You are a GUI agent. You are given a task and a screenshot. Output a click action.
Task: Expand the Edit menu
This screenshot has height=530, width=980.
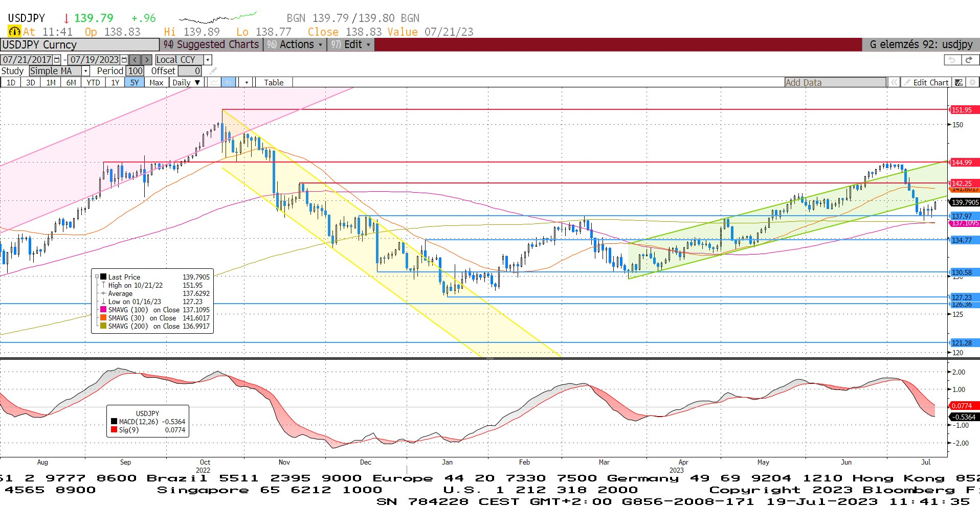click(x=350, y=44)
